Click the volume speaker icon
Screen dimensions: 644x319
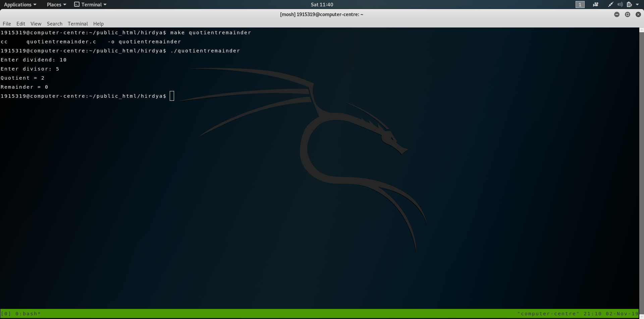pos(620,5)
